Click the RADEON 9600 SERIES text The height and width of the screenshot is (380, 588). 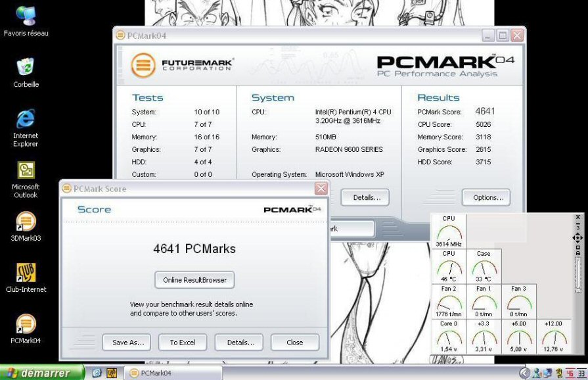(349, 149)
